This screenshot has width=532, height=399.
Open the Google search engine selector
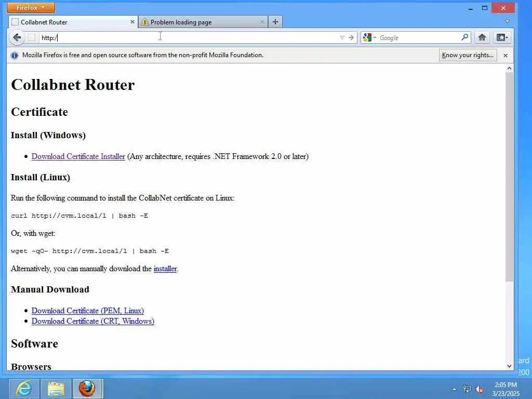coord(369,37)
